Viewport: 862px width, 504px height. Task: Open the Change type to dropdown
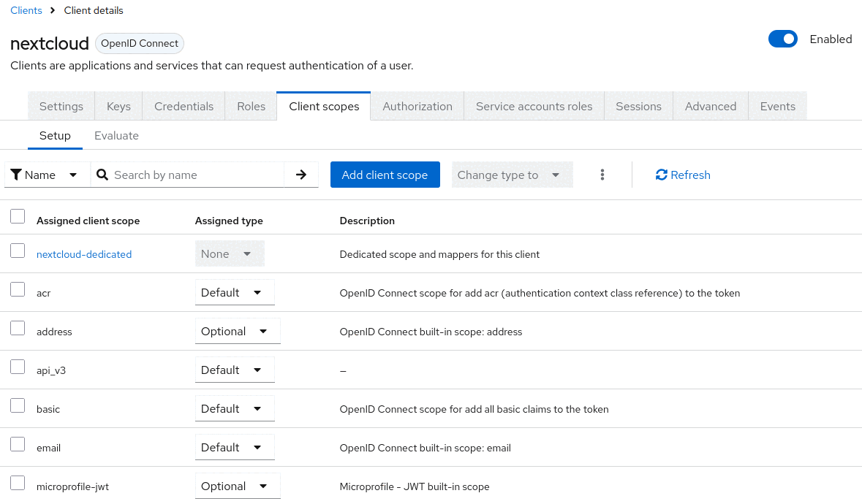pyautogui.click(x=512, y=175)
